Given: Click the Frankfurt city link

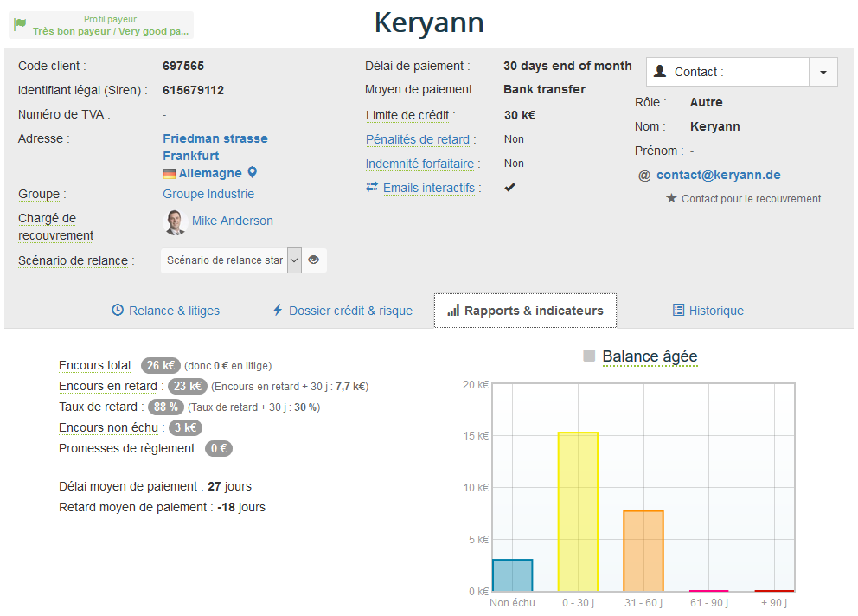Looking at the screenshot, I should (x=191, y=156).
